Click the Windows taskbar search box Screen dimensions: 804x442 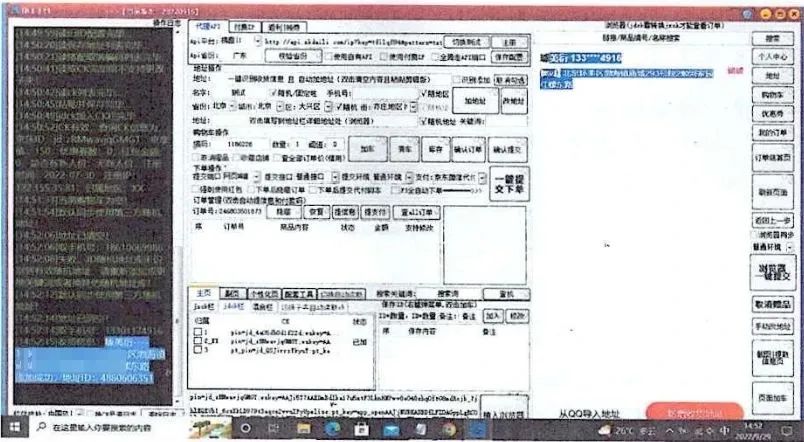coord(106,428)
